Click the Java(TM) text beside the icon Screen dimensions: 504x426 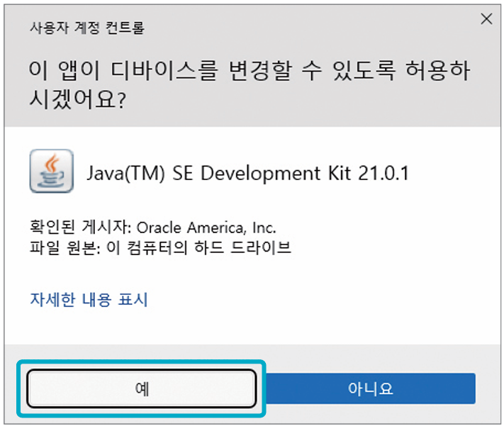[x=125, y=174]
